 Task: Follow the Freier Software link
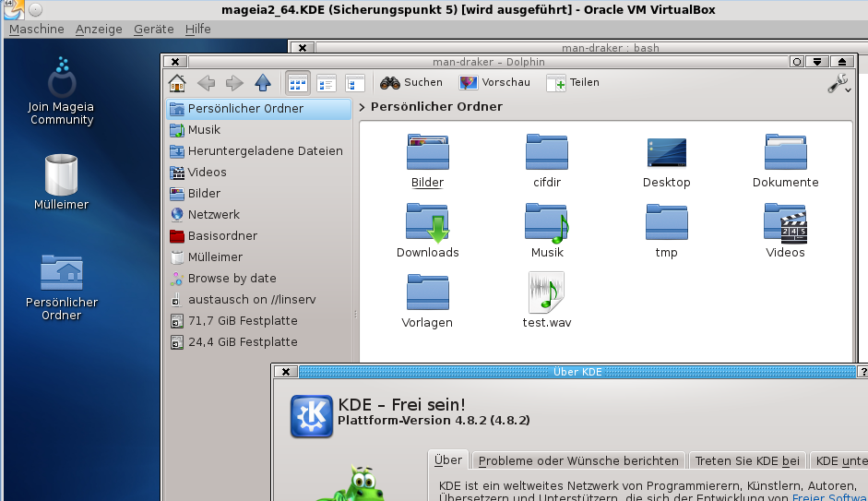point(830,497)
